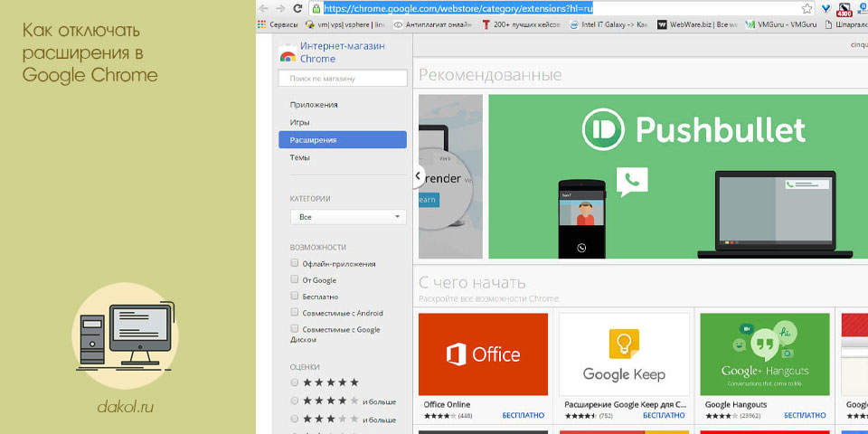The image size is (868, 434).
Task: Click the Google Hangouts title text
Action: pyautogui.click(x=736, y=405)
